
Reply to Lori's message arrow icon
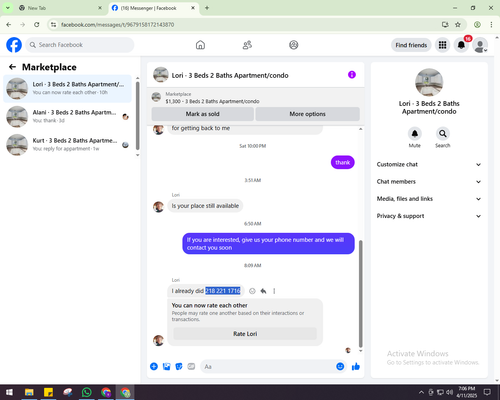(x=263, y=291)
